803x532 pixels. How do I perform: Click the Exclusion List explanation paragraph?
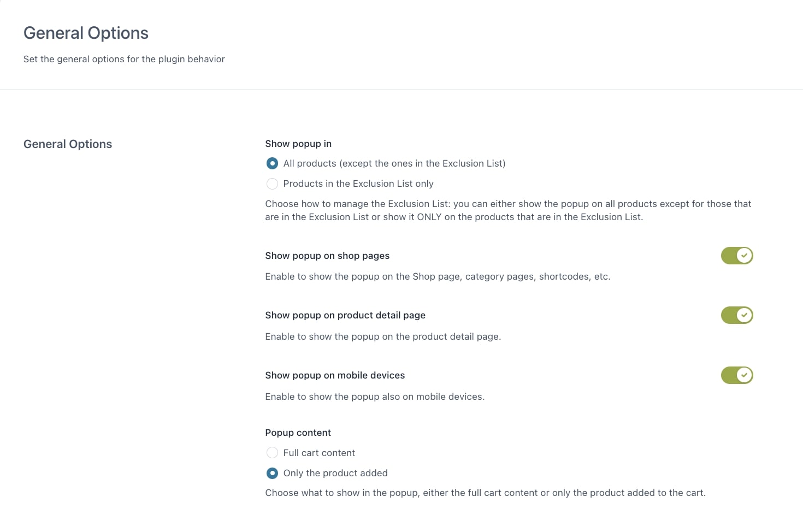click(508, 210)
